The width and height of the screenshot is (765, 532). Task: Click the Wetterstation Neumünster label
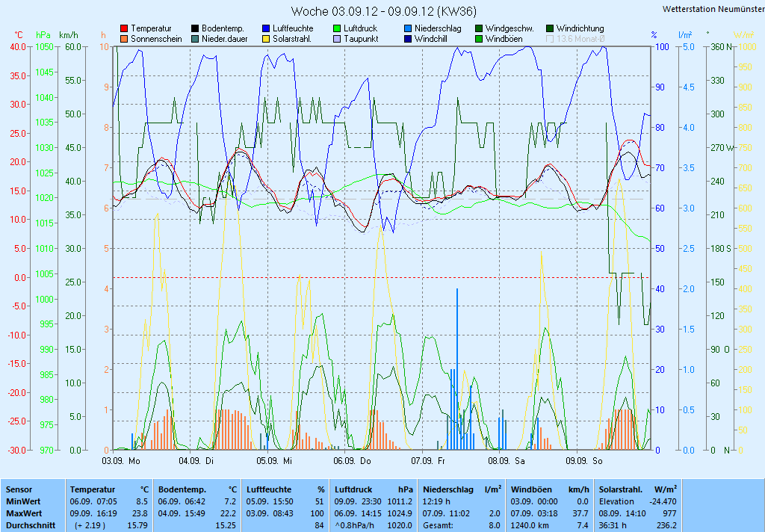[x=713, y=9]
